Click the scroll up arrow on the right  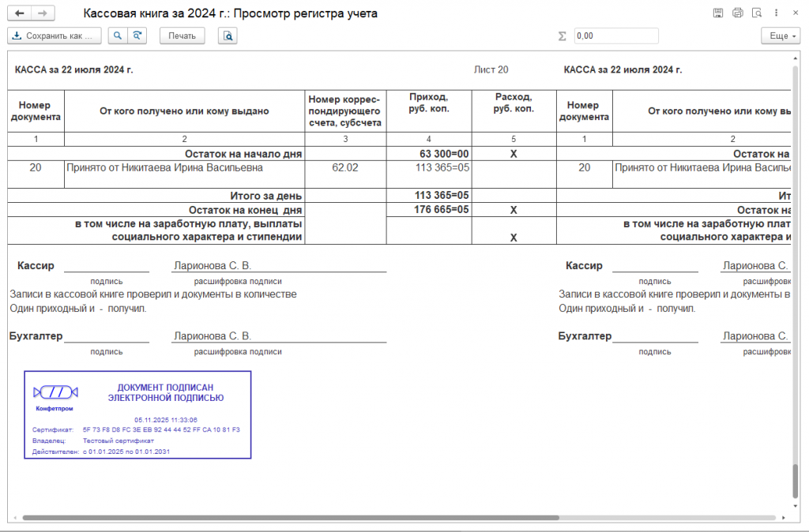[795, 58]
